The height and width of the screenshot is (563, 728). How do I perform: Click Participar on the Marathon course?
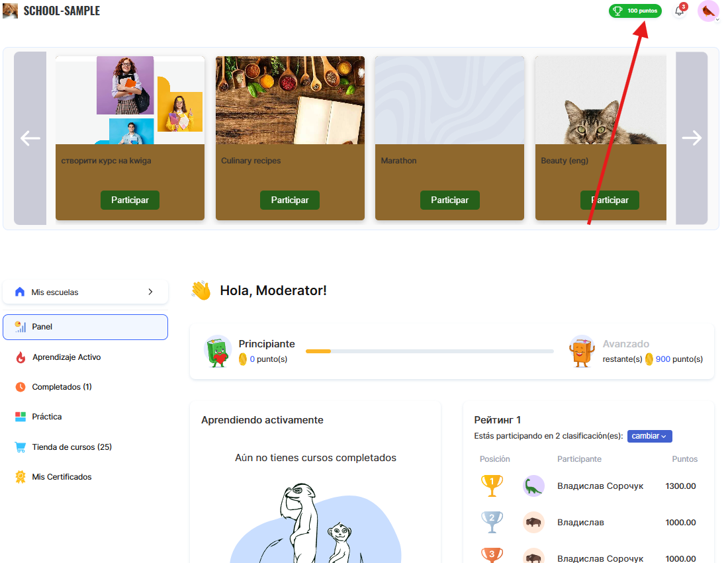pyautogui.click(x=449, y=200)
